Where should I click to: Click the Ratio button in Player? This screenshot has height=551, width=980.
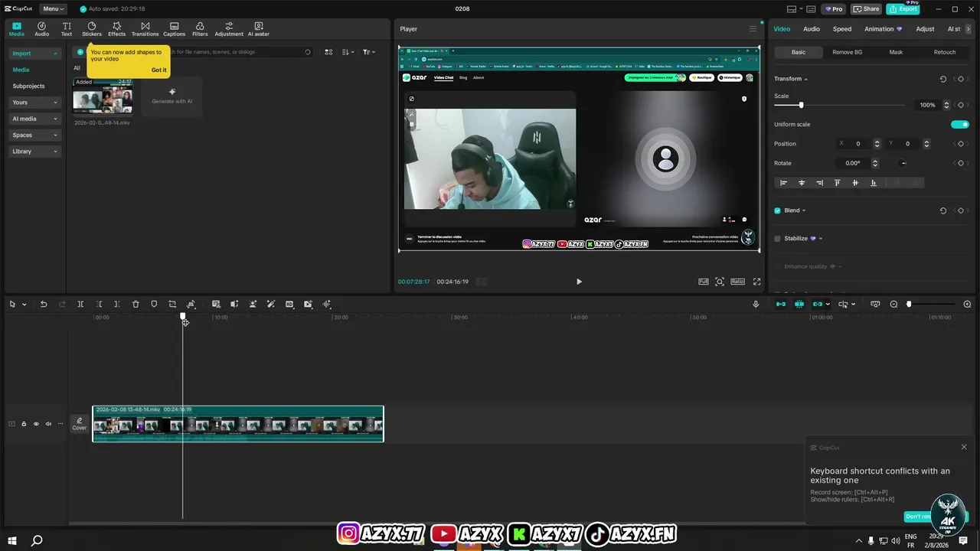pos(737,282)
